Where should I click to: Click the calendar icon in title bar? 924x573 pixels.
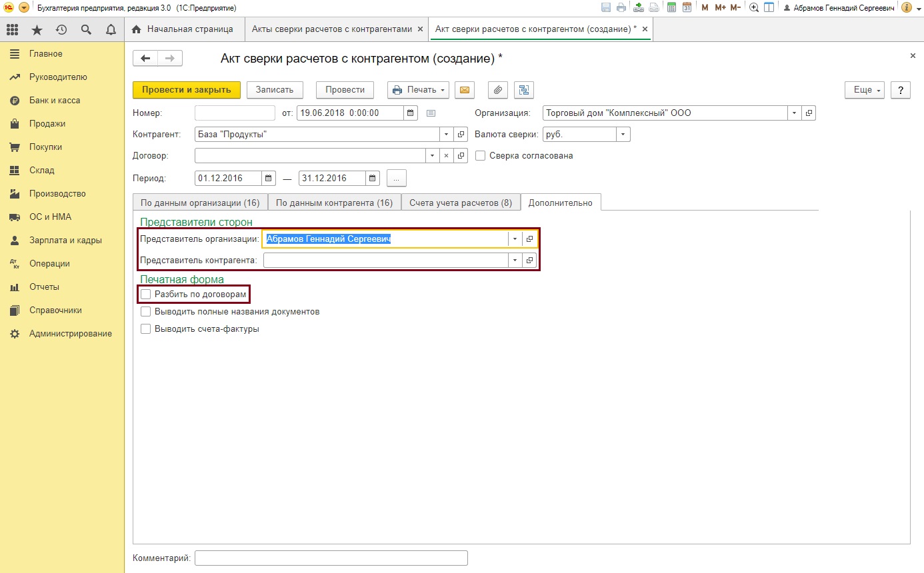click(687, 7)
